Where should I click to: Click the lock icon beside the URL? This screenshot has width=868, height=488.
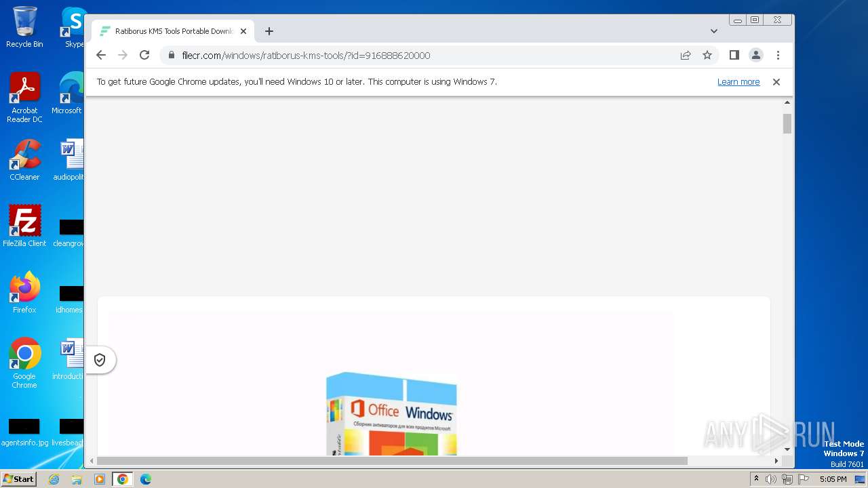tap(172, 56)
